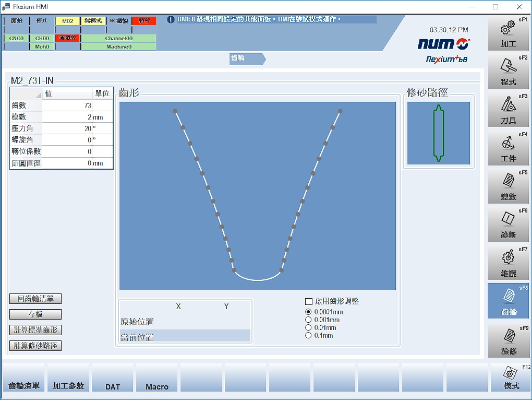Click the Machine0 status cell
532x400 pixels.
118,46
